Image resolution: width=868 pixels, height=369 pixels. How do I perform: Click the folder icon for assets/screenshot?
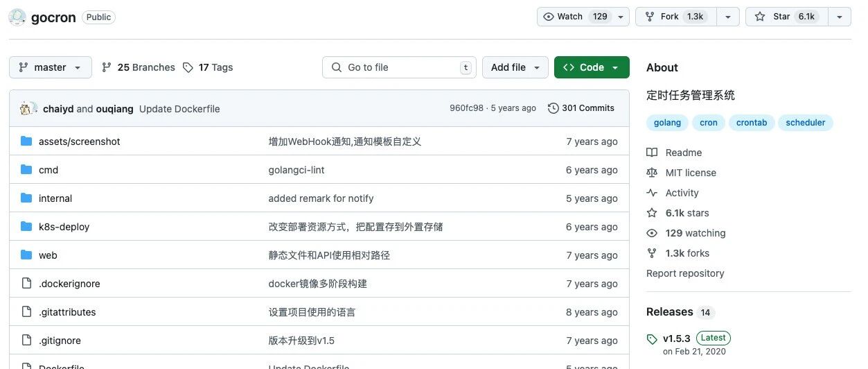coord(26,141)
